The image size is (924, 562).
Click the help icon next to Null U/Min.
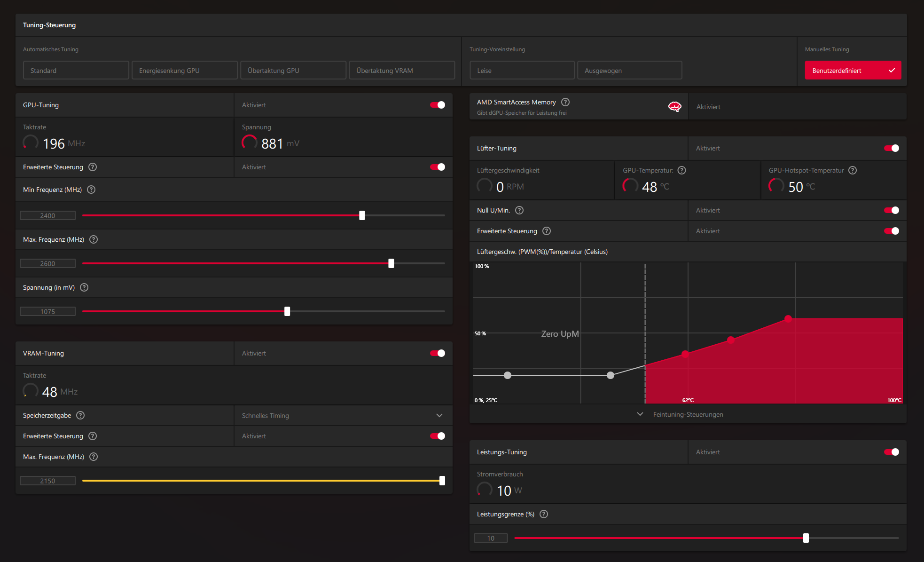(519, 210)
